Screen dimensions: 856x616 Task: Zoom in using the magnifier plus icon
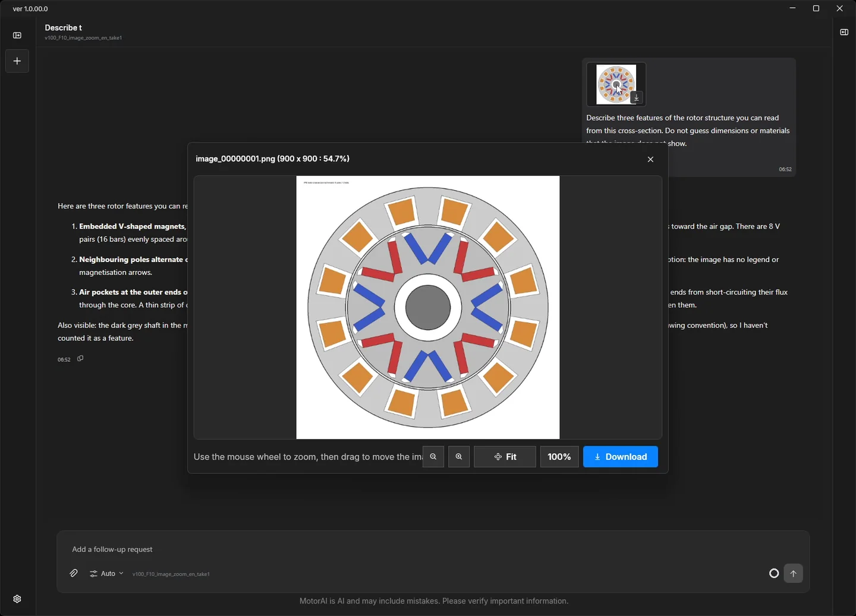(459, 457)
